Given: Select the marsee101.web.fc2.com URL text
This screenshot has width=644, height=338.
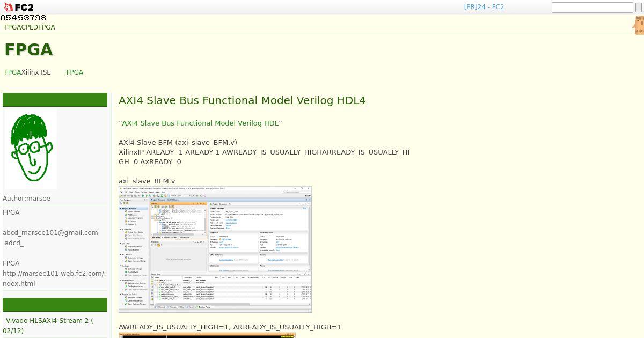Looking at the screenshot, I should [x=54, y=278].
